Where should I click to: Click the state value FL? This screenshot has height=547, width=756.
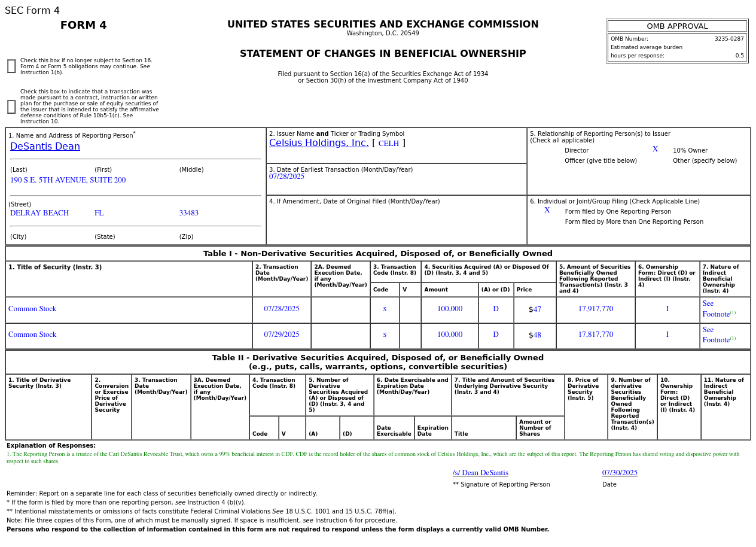(99, 213)
